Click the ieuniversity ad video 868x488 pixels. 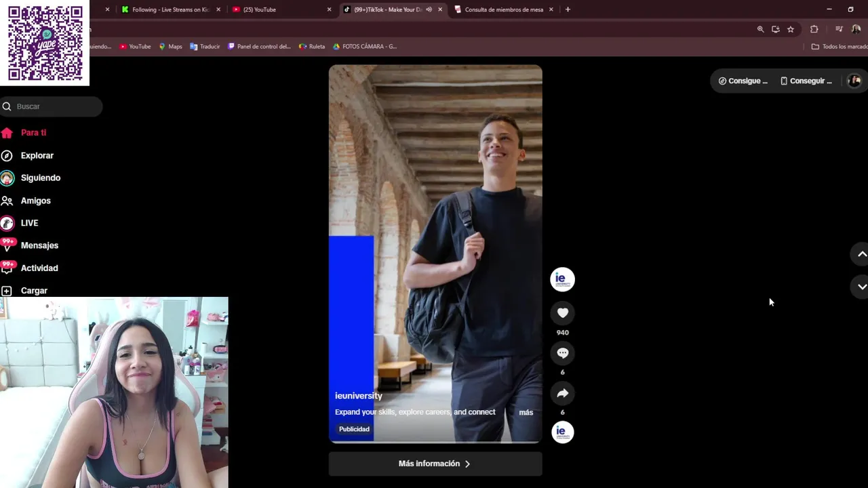(435, 253)
